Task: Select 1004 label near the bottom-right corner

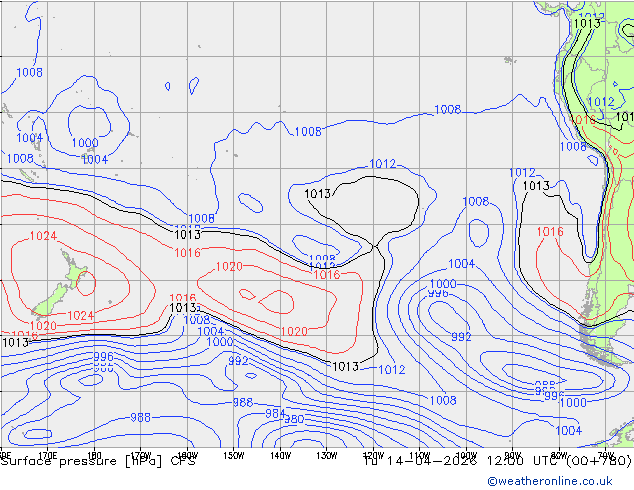Action: coord(568,431)
